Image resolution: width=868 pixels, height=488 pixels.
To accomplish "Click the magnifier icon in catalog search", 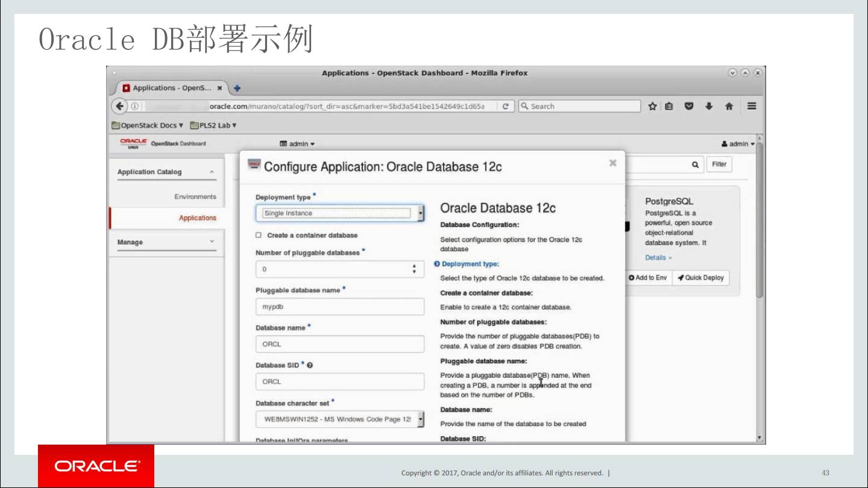I will coord(695,164).
